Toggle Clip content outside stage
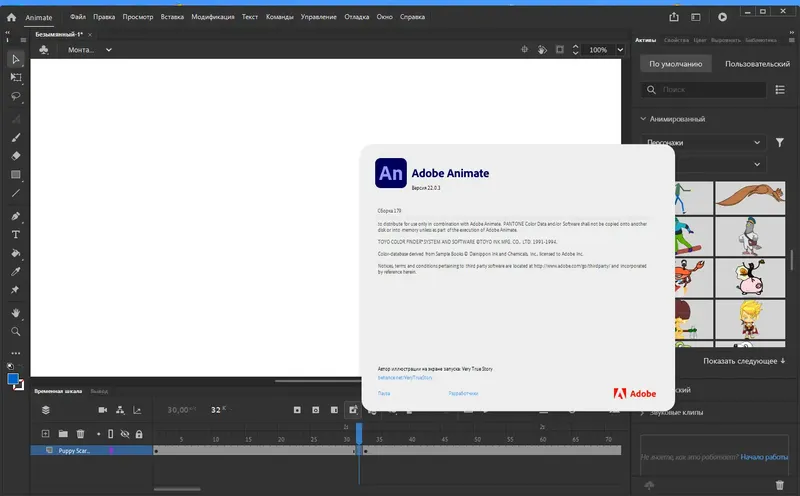Screen dimensions: 800x496 [560, 49]
